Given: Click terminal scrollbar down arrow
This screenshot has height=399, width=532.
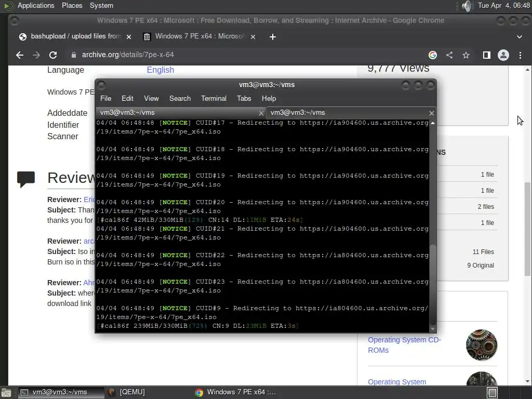Looking at the screenshot, I should [x=433, y=329].
